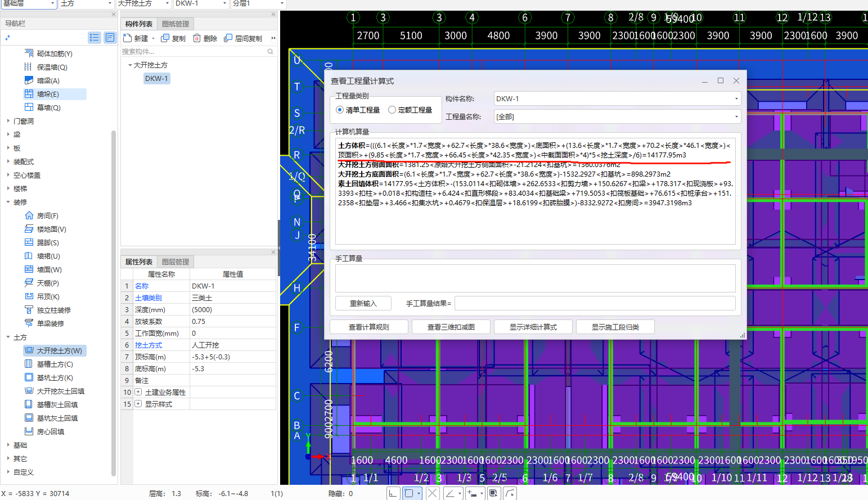Open the 工程量名称 [全部] combo box
The width and height of the screenshot is (868, 500).
click(x=617, y=116)
